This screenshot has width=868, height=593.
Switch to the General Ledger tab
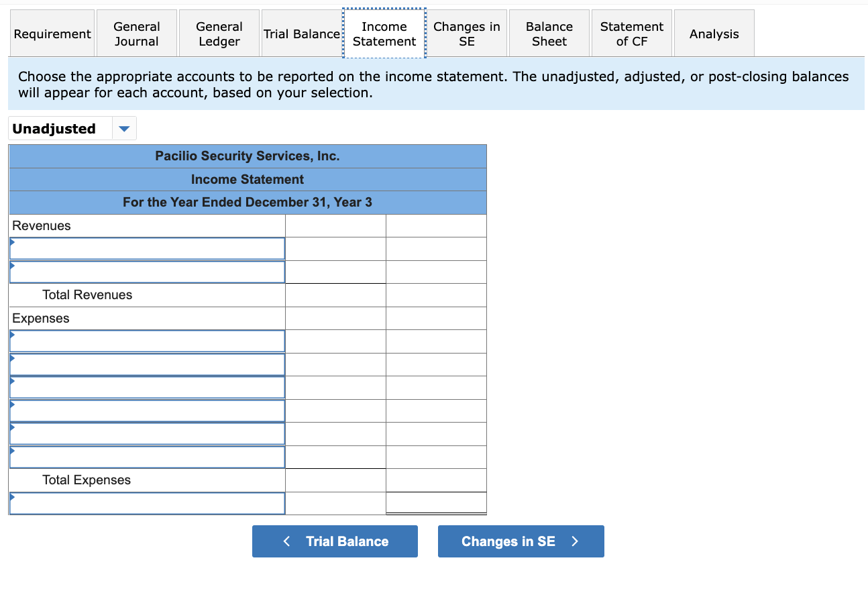219,32
